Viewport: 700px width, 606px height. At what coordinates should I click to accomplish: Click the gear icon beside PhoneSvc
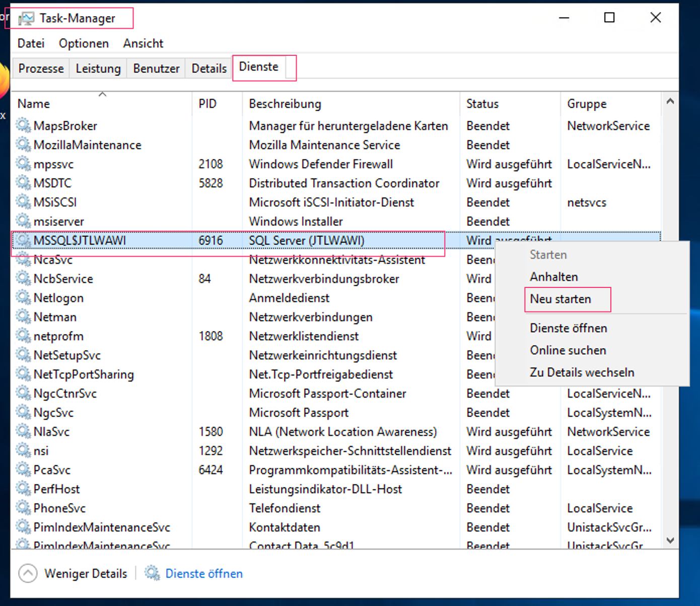tap(23, 508)
